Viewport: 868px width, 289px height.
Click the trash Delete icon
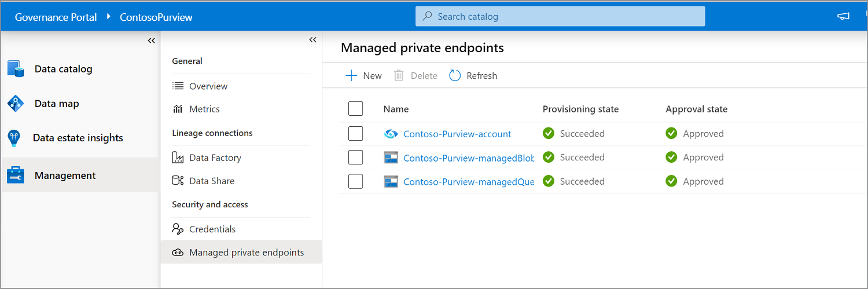(399, 75)
